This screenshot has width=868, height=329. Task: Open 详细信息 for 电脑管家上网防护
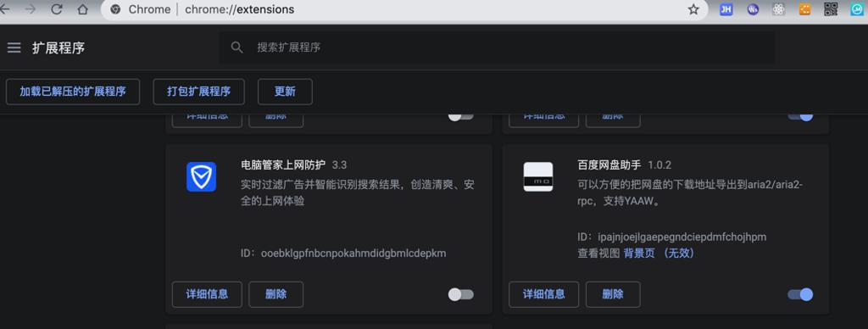[x=207, y=294]
